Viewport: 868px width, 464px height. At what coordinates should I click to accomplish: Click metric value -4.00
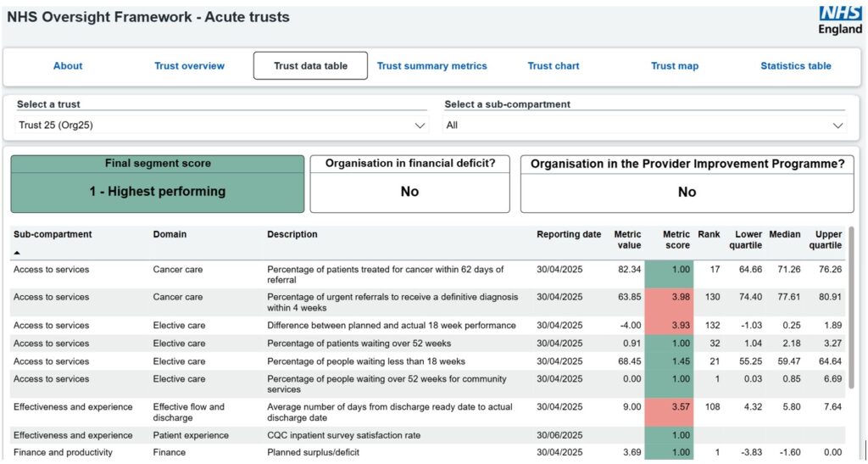(x=631, y=326)
